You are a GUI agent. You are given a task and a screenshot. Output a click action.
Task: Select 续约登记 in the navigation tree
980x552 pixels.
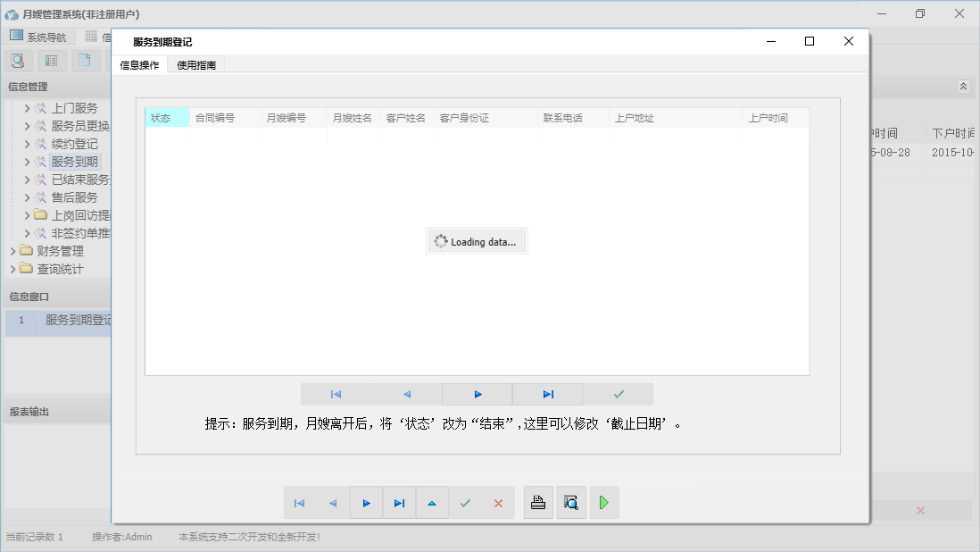coord(74,144)
